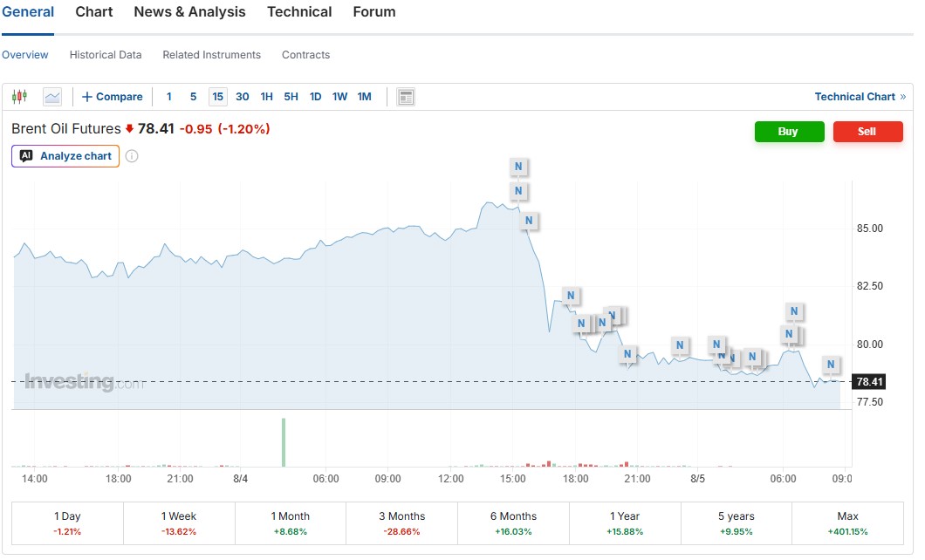
Task: Click the -0.95 price change value
Action: pyautogui.click(x=195, y=128)
